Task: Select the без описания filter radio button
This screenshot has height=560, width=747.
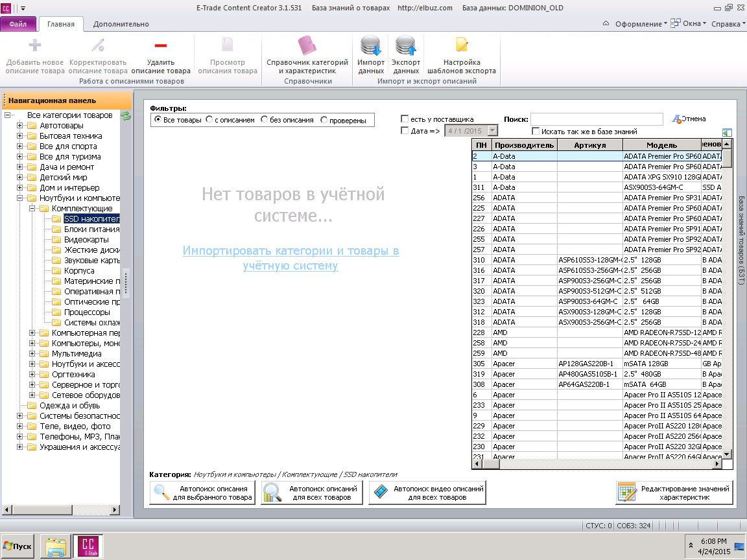Action: (x=265, y=119)
